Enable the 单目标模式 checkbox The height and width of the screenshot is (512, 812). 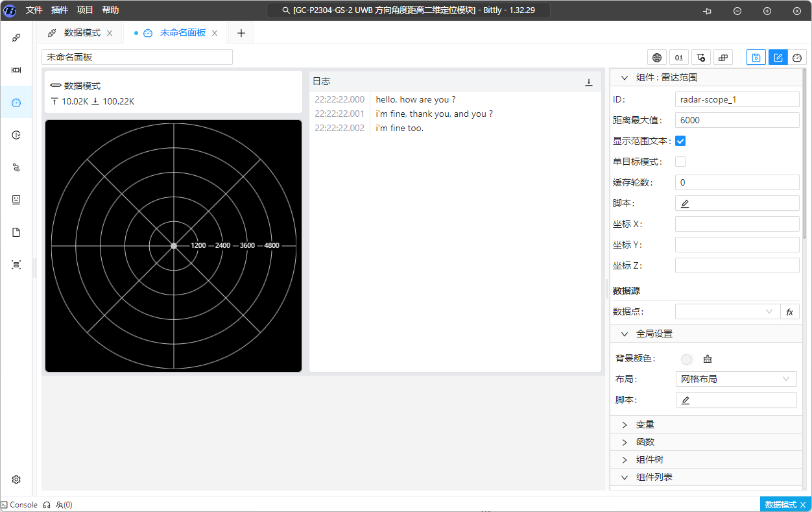point(680,162)
